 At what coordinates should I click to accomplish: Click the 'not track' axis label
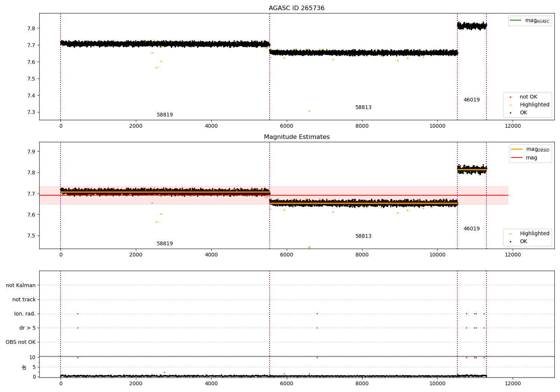pyautogui.click(x=24, y=300)
